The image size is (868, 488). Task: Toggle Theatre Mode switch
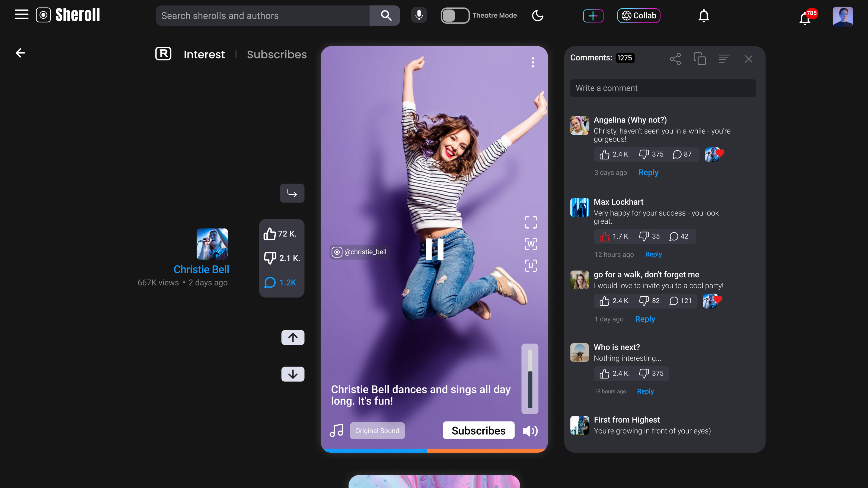[455, 15]
